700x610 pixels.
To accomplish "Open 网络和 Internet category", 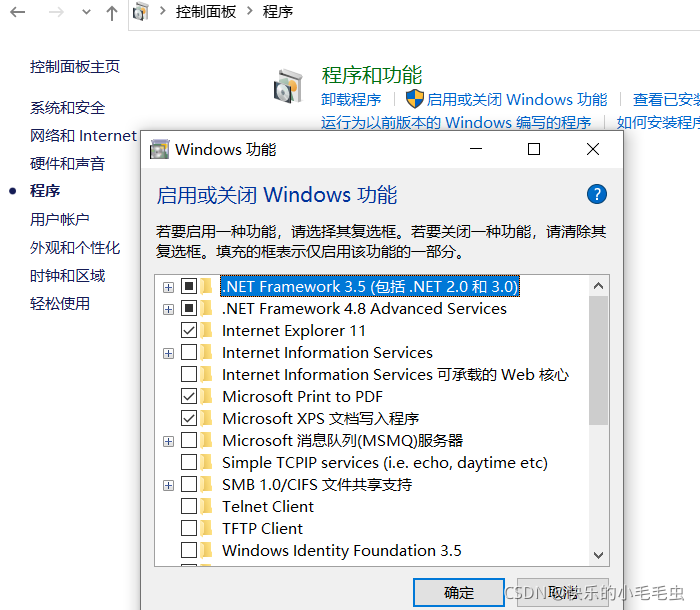I will [x=83, y=135].
